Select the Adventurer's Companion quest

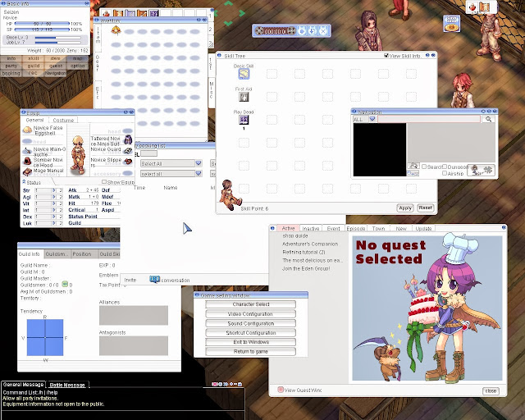310,244
